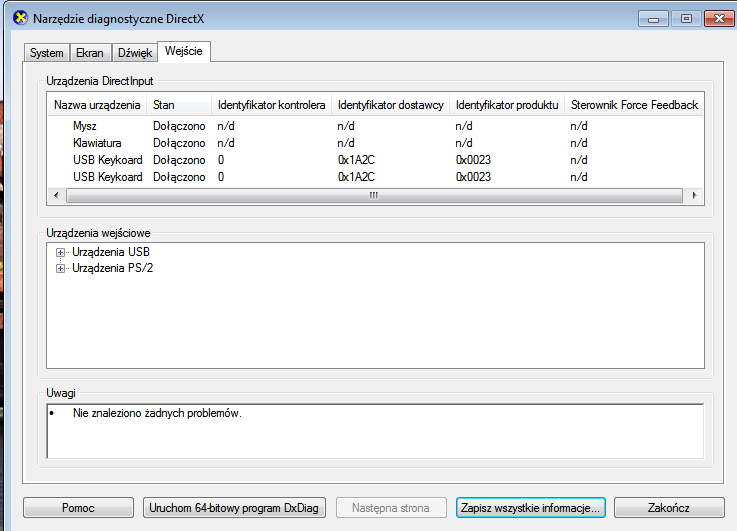Screen dimensions: 737x531
Task: Select the Urządzenia PS/2 tree label
Action: (112, 268)
